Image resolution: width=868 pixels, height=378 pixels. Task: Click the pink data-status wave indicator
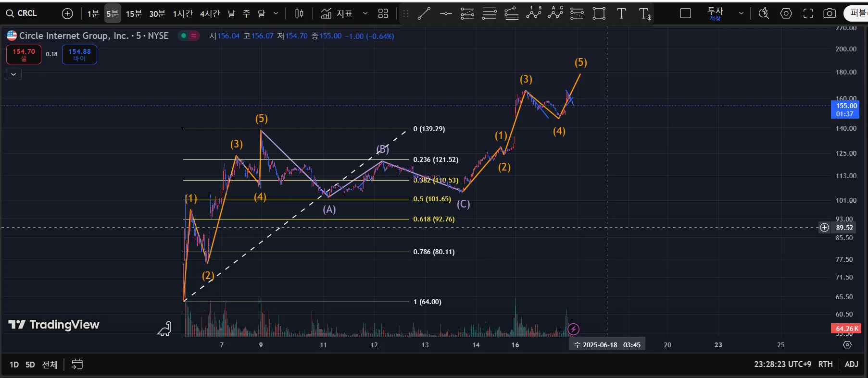pos(194,36)
